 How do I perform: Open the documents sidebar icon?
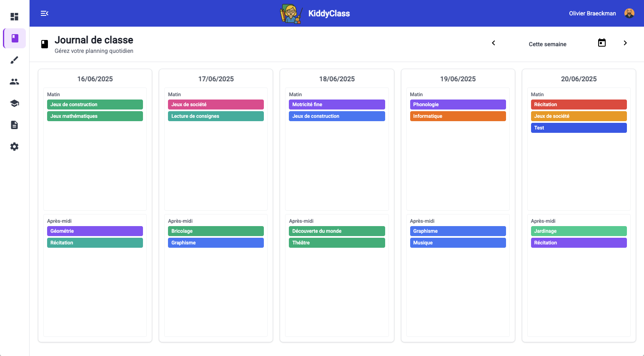15,125
